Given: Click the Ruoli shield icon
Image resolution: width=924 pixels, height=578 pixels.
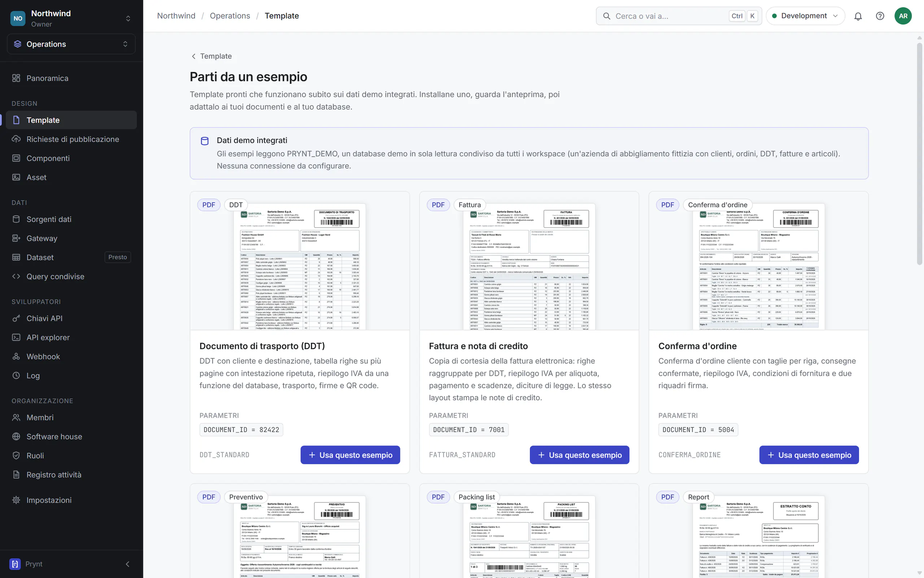Looking at the screenshot, I should click(x=16, y=456).
